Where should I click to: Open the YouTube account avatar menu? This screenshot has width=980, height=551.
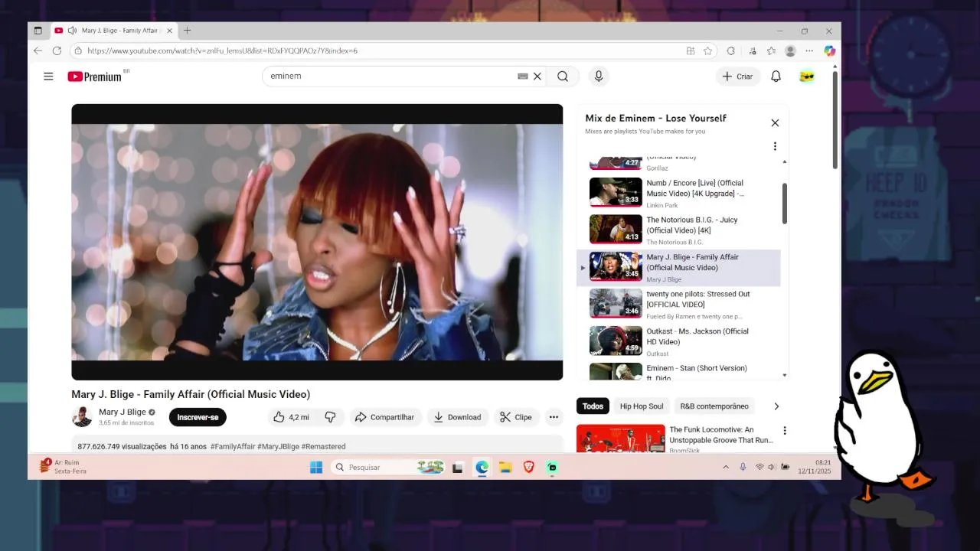pos(806,77)
